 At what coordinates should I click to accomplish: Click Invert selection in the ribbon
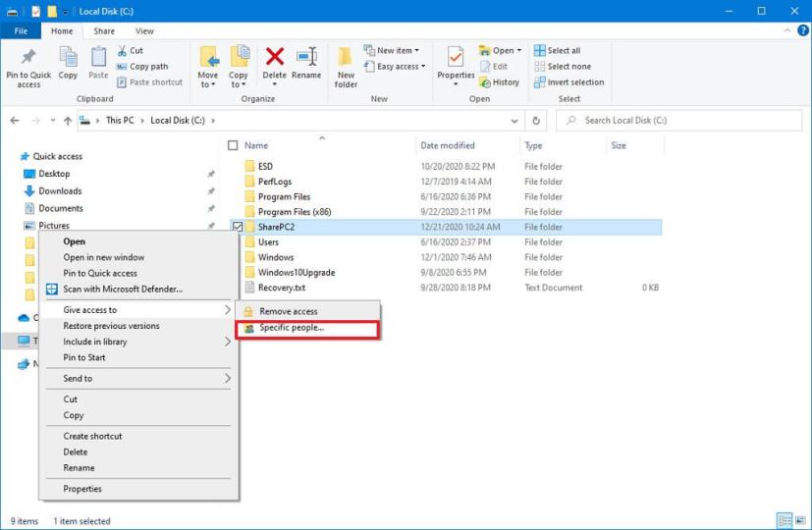pyautogui.click(x=569, y=82)
